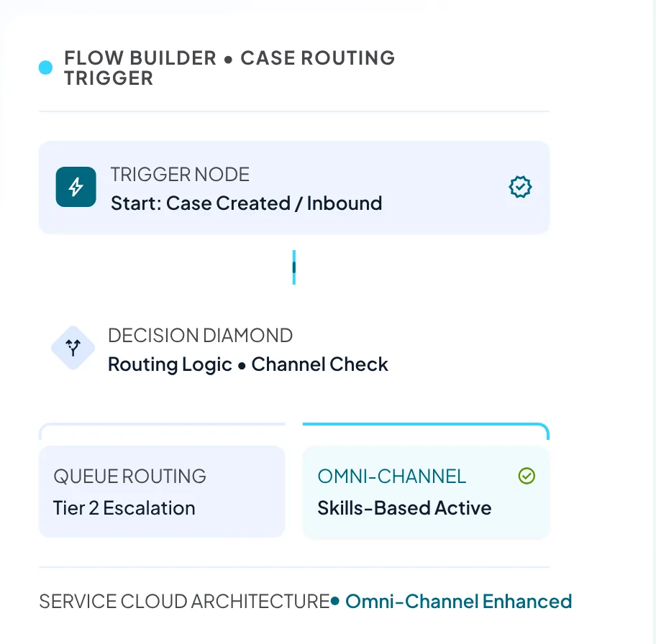Click the Service Cloud Architecture label

pos(184,602)
